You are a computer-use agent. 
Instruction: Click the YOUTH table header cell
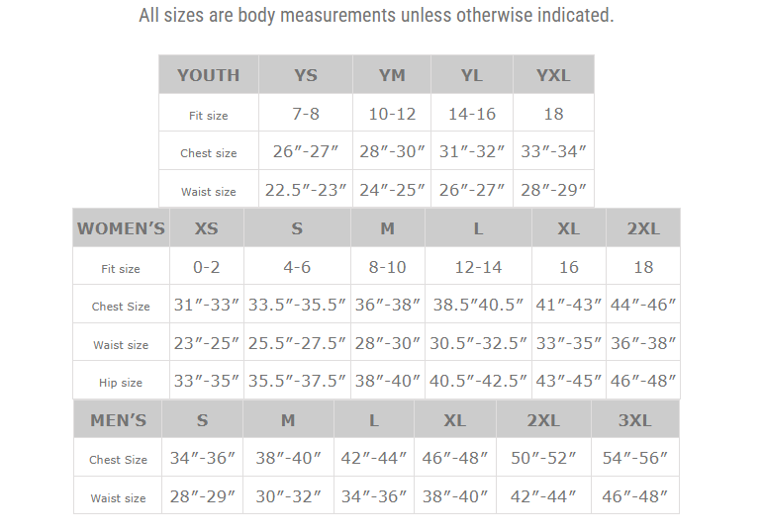(x=208, y=75)
